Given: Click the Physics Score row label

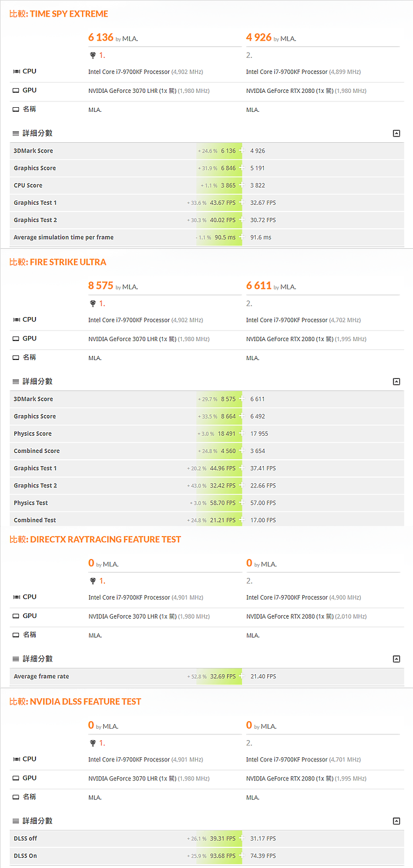Looking at the screenshot, I should (x=33, y=434).
